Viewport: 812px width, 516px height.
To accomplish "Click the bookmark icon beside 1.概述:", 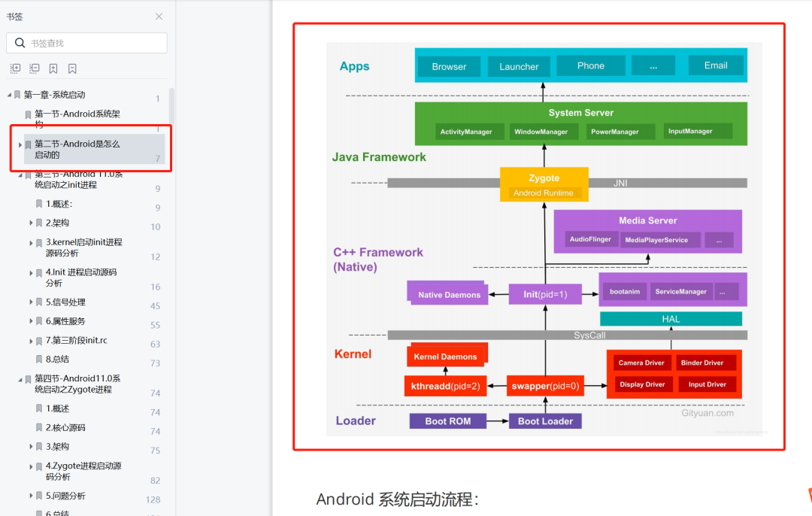I will pos(39,204).
